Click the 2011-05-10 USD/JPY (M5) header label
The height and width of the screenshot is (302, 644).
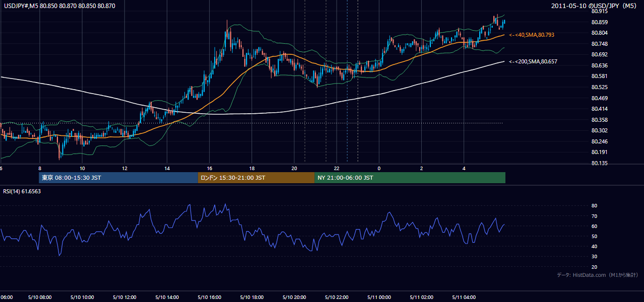pos(595,6)
